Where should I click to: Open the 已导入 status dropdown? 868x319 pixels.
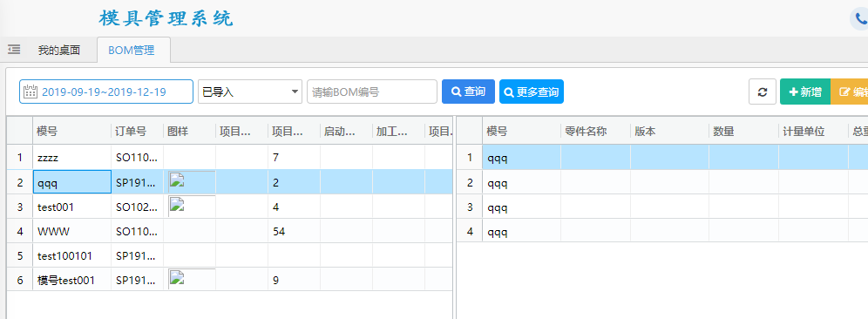pos(250,92)
